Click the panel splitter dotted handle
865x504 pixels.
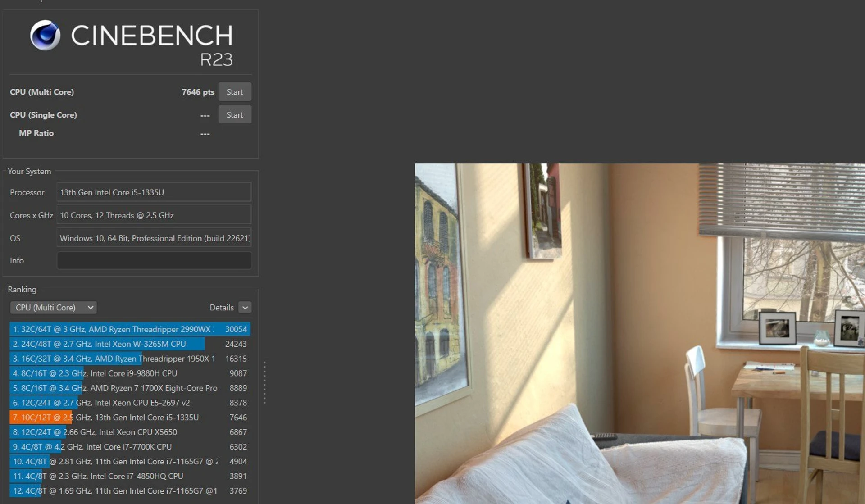[264, 382]
